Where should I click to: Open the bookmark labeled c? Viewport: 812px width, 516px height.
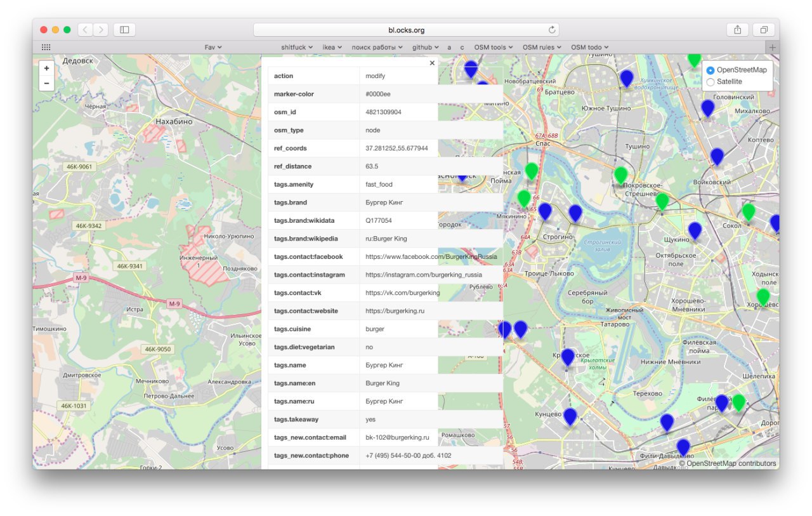coord(462,48)
